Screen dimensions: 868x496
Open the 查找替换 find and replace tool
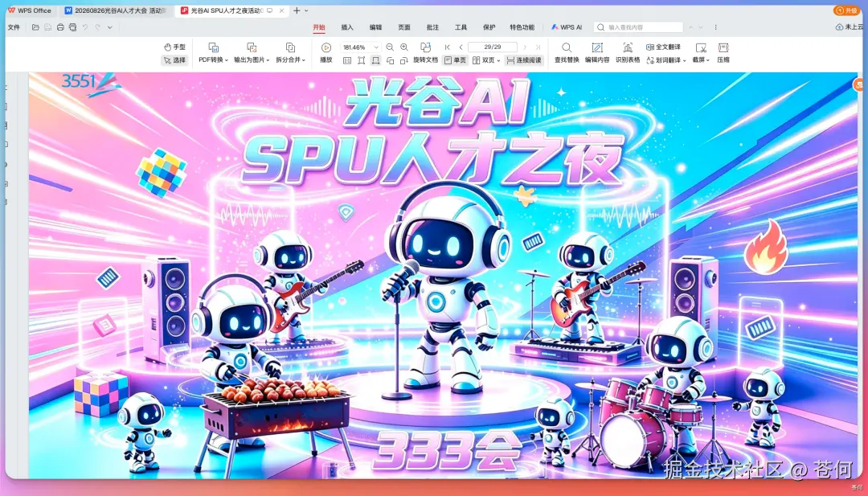point(567,52)
